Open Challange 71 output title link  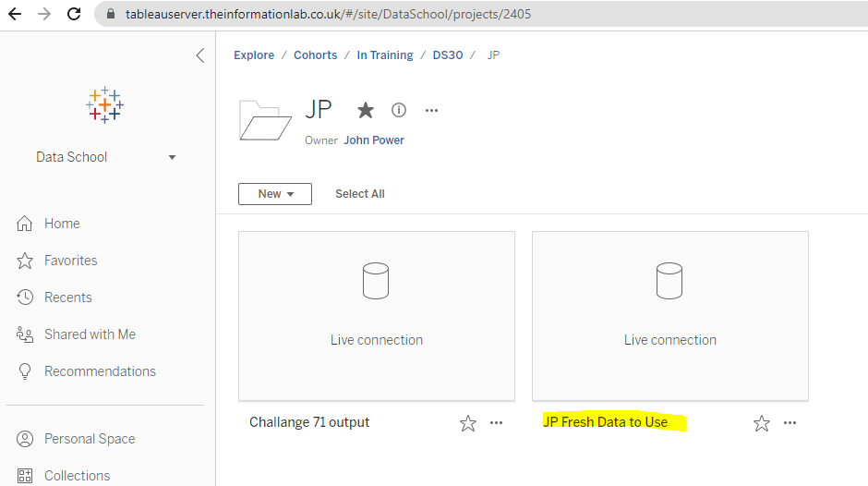click(x=309, y=422)
